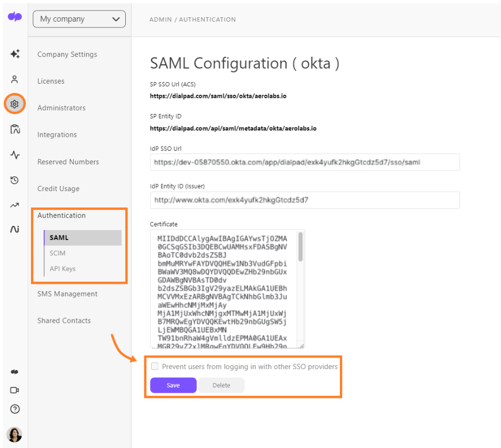Click the SP SSO Url dialpad.com/saml/sso link text
The image size is (501, 448).
[x=218, y=96]
